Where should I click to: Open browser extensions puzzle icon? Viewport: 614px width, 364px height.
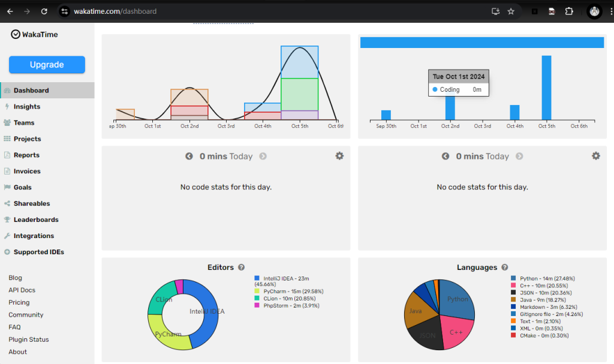(569, 11)
